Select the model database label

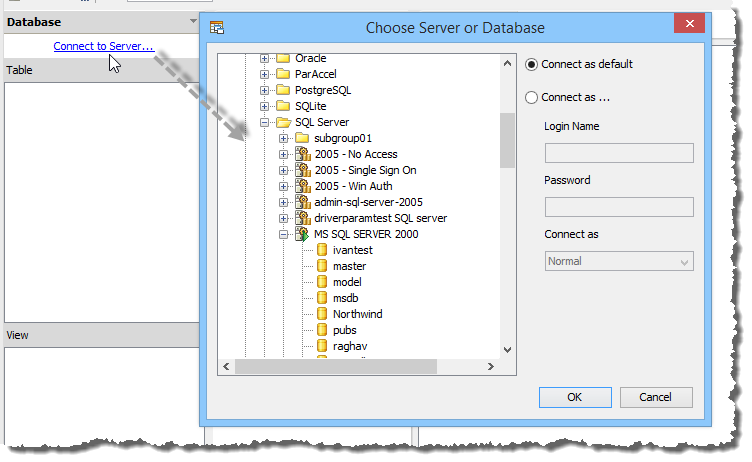pyautogui.click(x=347, y=282)
